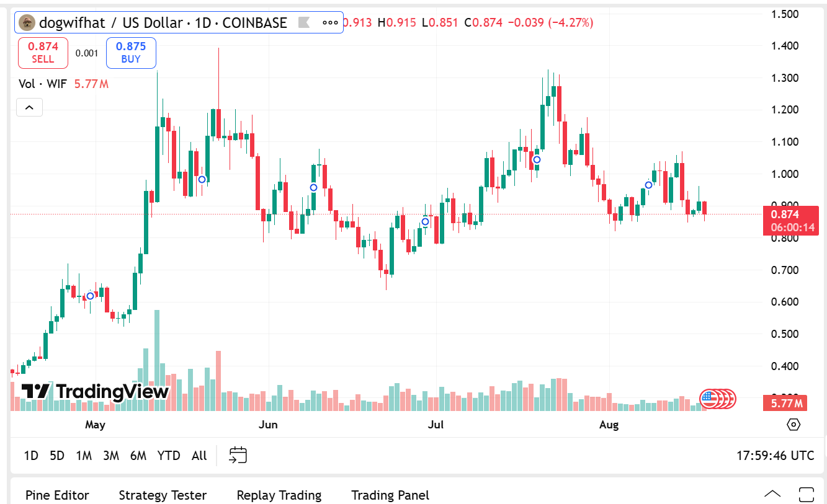Click the BUY button at 0.875
Viewport: 827px width, 504px height.
click(131, 53)
